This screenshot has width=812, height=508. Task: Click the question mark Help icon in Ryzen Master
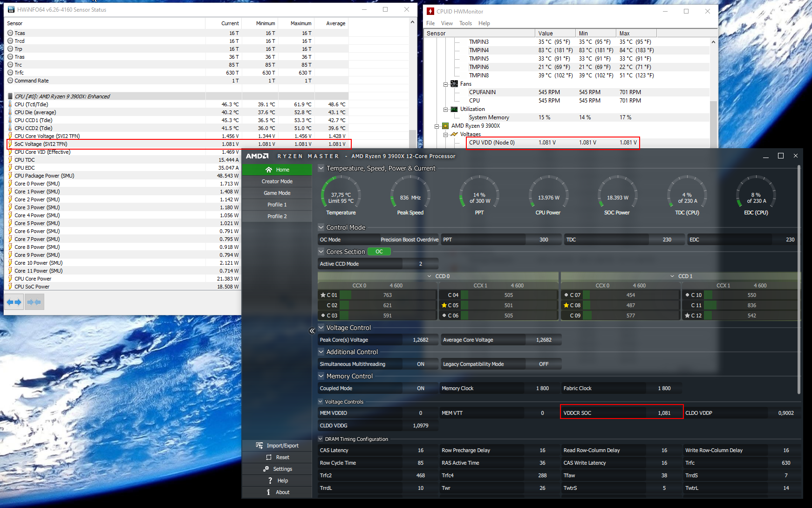(270, 481)
